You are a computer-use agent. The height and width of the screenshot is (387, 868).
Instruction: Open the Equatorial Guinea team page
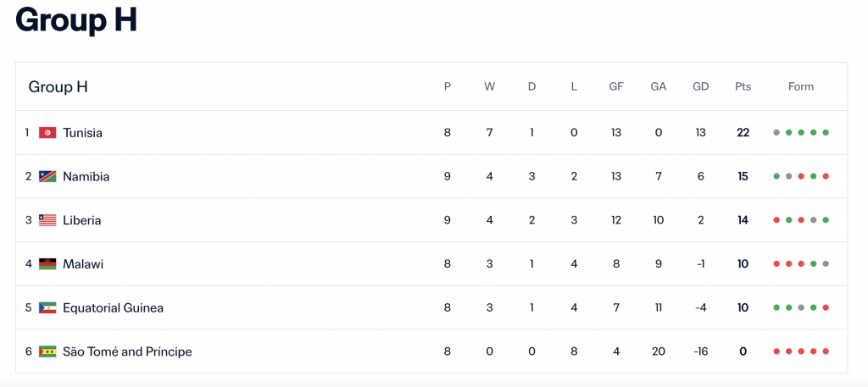(113, 308)
